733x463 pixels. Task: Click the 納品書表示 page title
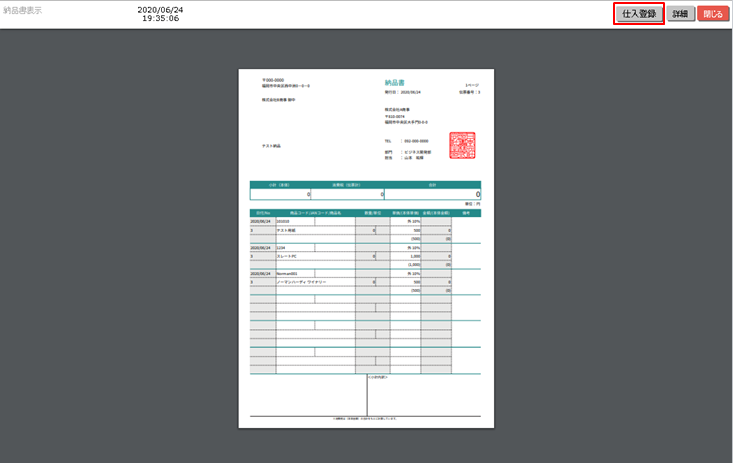(22, 11)
